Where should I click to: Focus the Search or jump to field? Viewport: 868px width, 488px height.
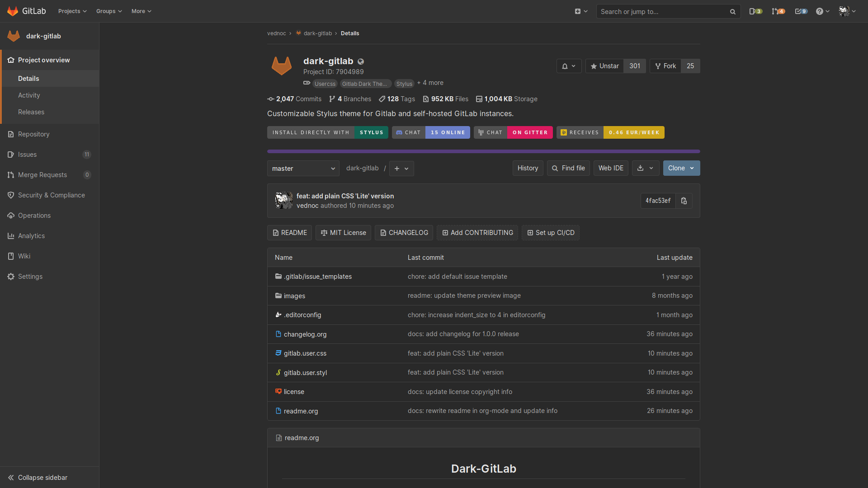coord(662,12)
